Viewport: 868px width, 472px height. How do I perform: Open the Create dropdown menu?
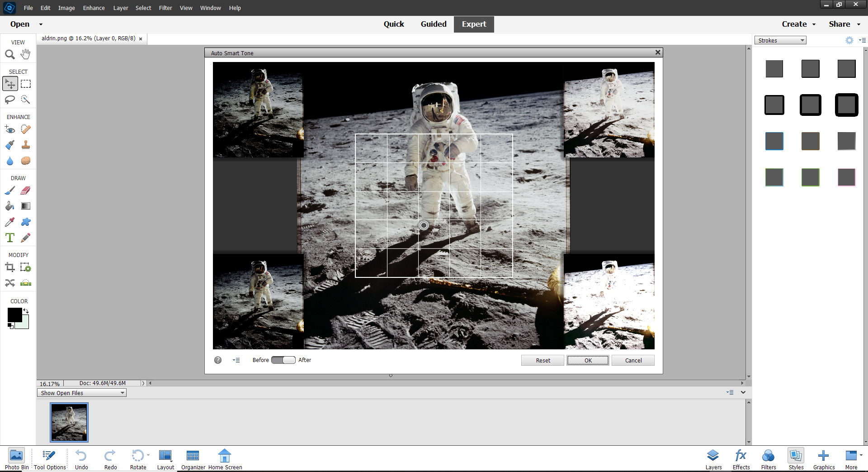click(x=798, y=24)
